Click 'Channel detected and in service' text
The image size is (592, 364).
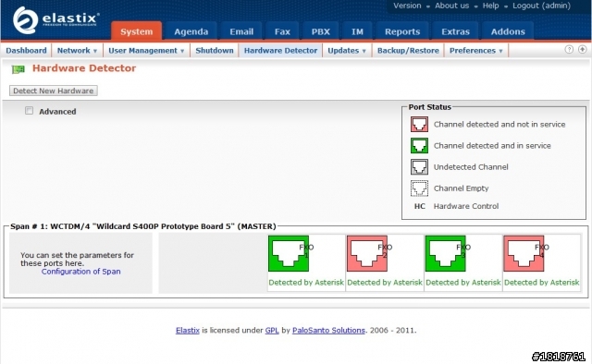pyautogui.click(x=492, y=146)
